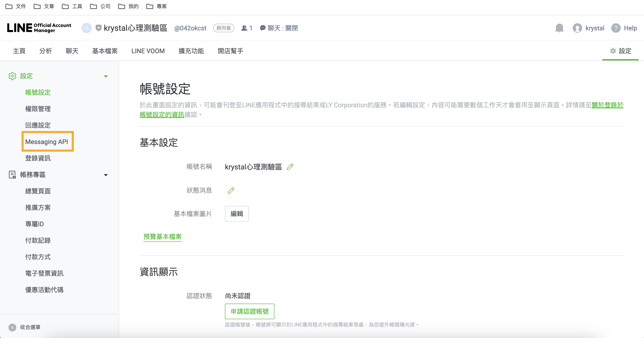Open the 開店幫手 tab
Viewport: 644px width, 338px height.
point(230,51)
